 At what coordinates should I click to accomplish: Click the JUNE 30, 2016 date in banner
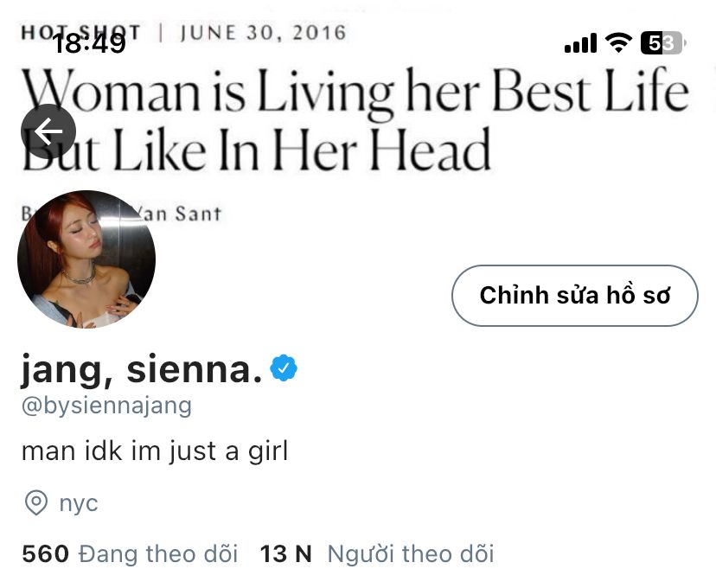[x=264, y=33]
